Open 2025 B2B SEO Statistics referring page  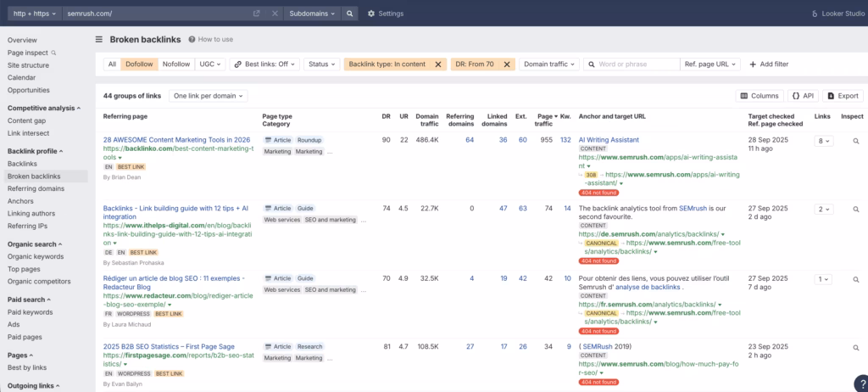(x=169, y=346)
